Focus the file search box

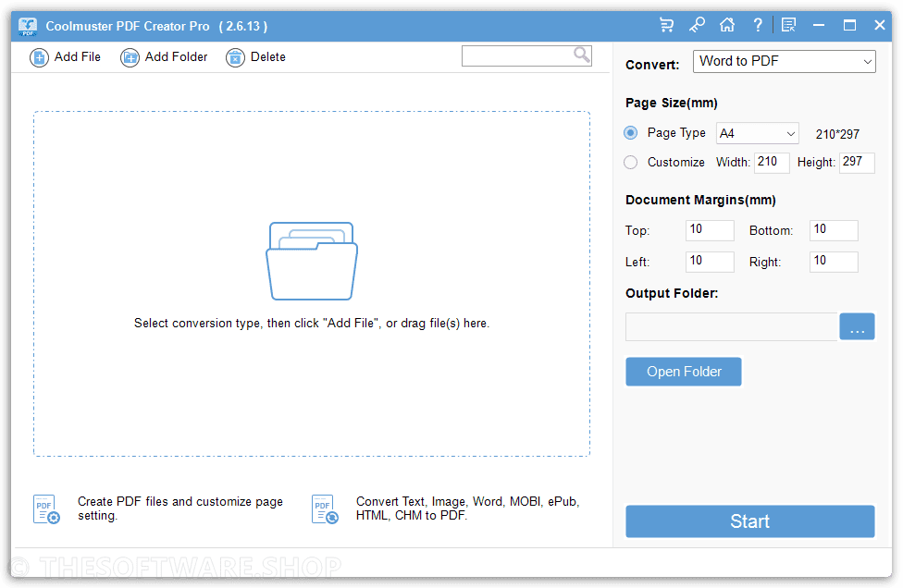click(x=526, y=55)
